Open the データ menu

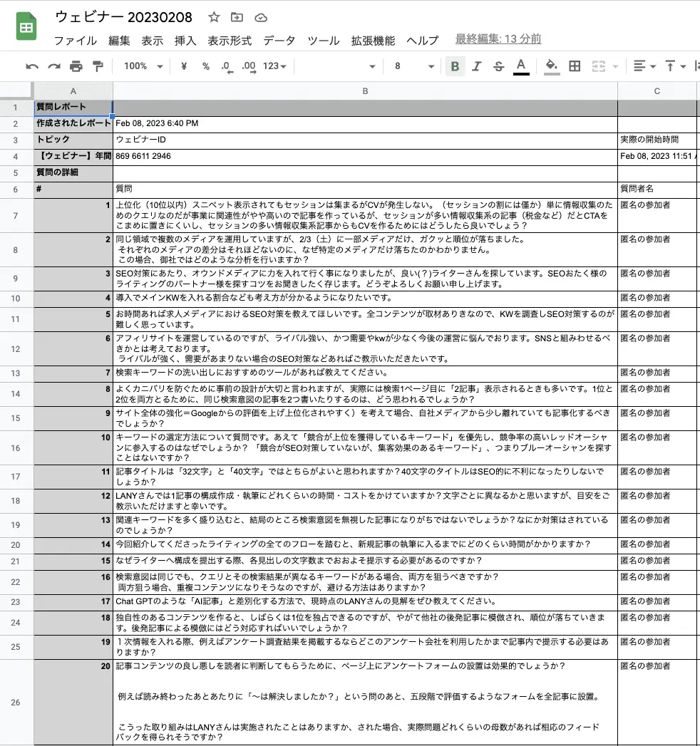tap(279, 41)
